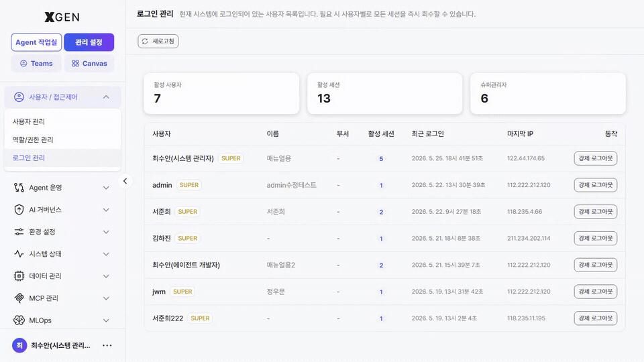
Task: Click the SUPER badge next to admin
Action: 189,185
